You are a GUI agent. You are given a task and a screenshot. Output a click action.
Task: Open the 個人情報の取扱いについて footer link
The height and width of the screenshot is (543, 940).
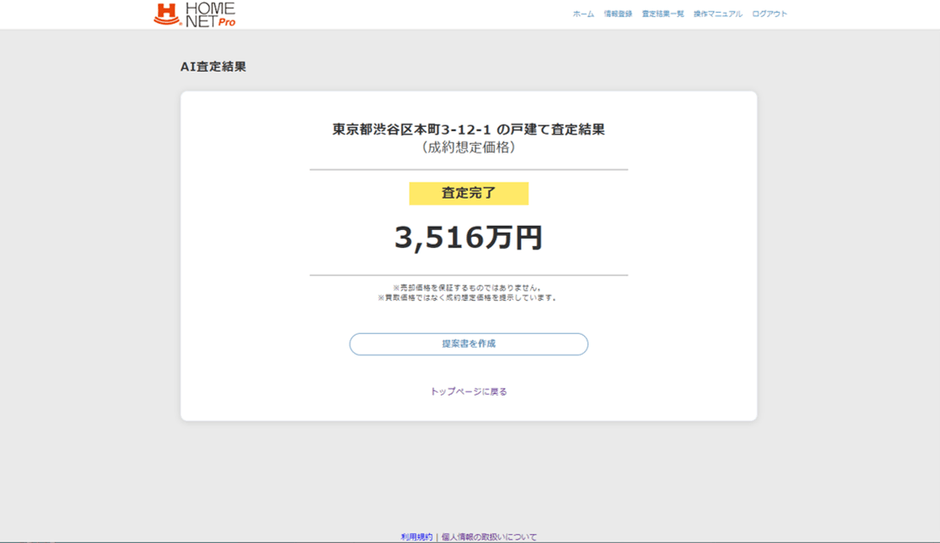[x=489, y=537]
